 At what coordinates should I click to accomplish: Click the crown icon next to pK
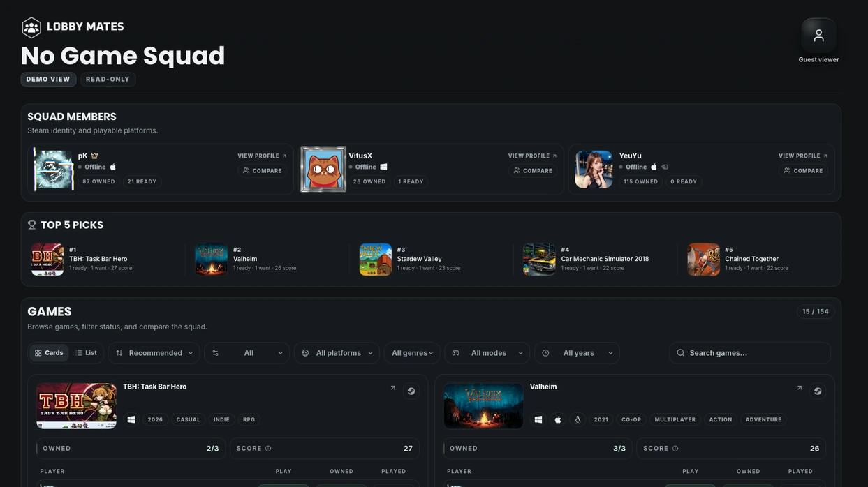pyautogui.click(x=94, y=156)
